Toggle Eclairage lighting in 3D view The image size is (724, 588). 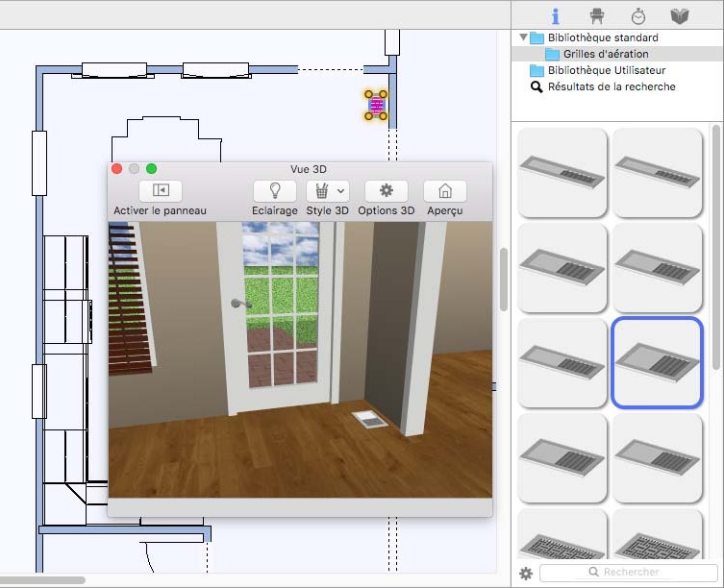(274, 190)
